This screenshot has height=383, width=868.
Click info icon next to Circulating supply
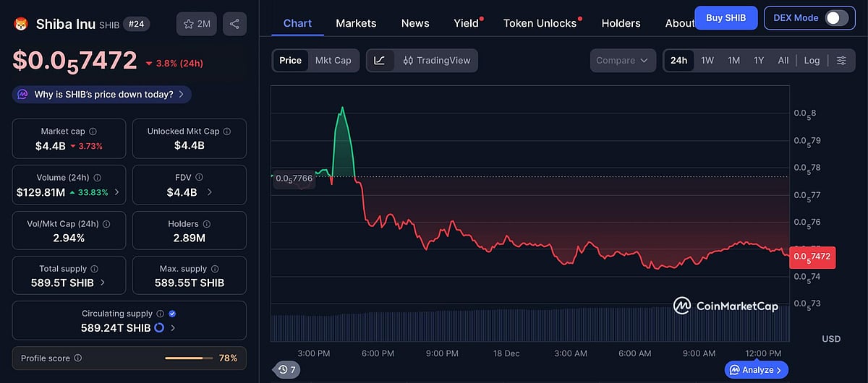(x=160, y=314)
